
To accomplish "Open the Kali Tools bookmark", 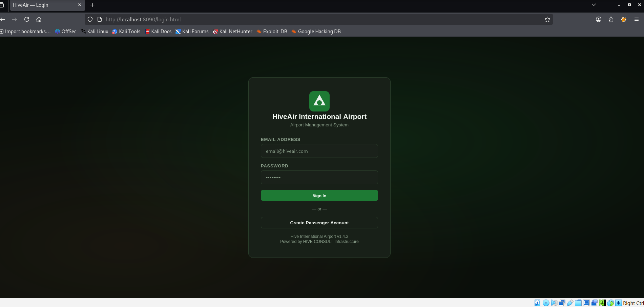I will pos(126,32).
